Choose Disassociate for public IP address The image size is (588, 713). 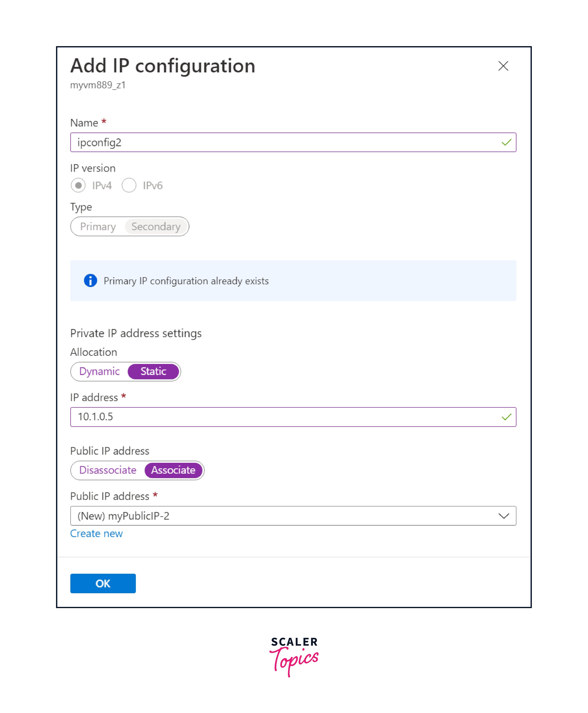point(108,470)
